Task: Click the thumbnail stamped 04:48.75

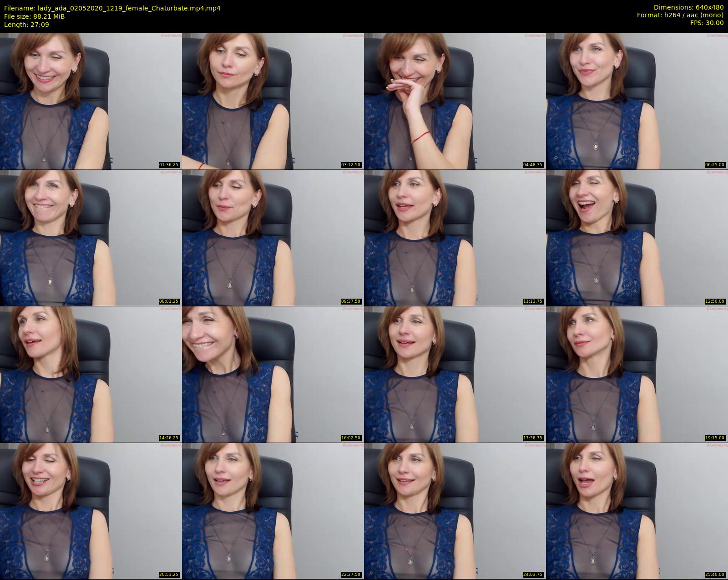Action: tap(455, 101)
